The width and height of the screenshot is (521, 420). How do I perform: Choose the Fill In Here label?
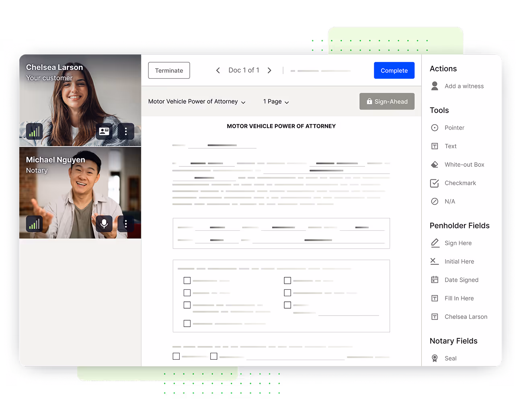(459, 298)
